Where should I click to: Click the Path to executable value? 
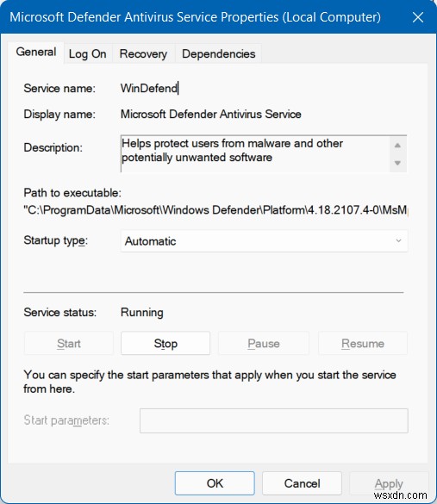point(215,210)
